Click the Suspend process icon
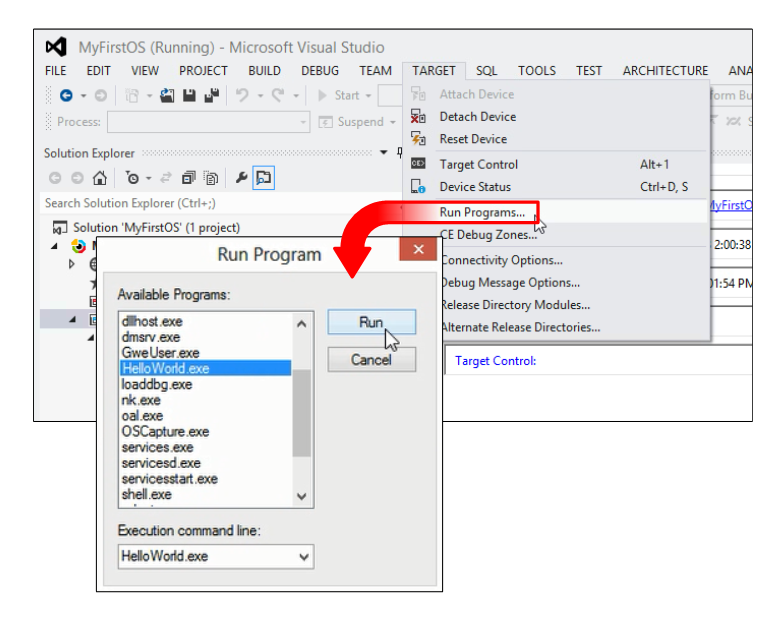 (x=325, y=122)
